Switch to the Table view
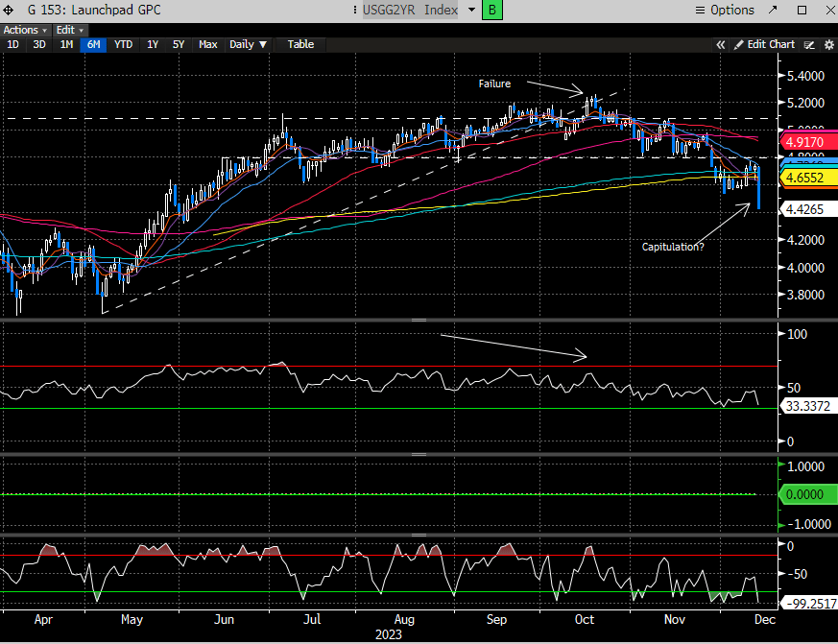This screenshot has width=838, height=644. (x=300, y=44)
